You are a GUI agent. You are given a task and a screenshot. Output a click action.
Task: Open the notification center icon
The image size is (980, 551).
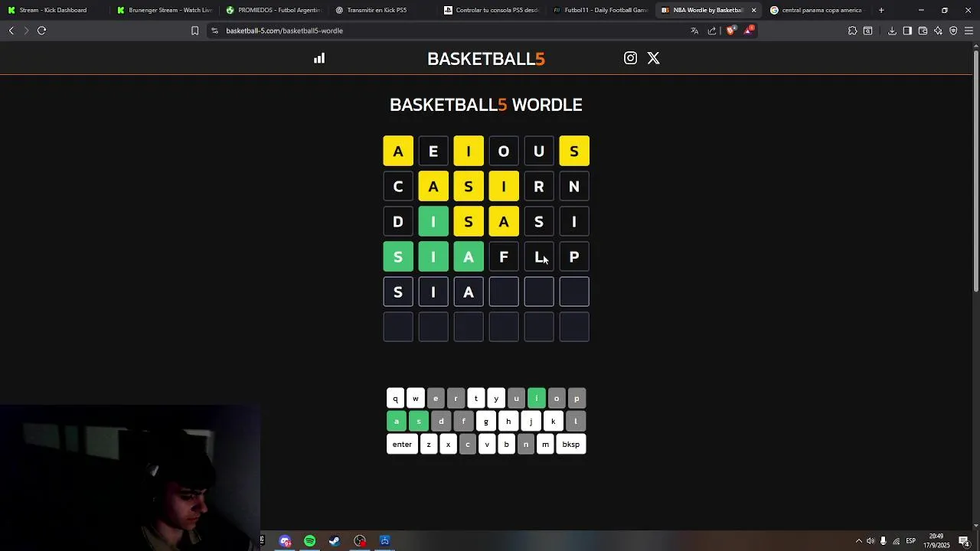[x=964, y=541]
